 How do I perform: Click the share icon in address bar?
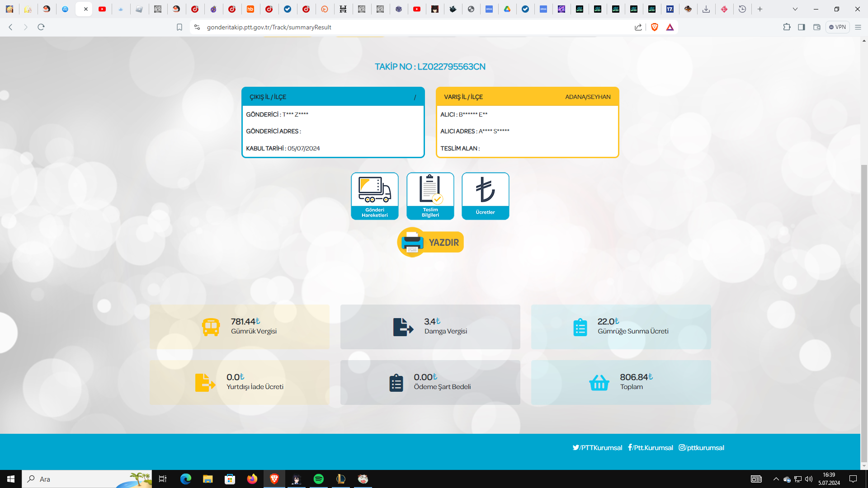click(638, 27)
